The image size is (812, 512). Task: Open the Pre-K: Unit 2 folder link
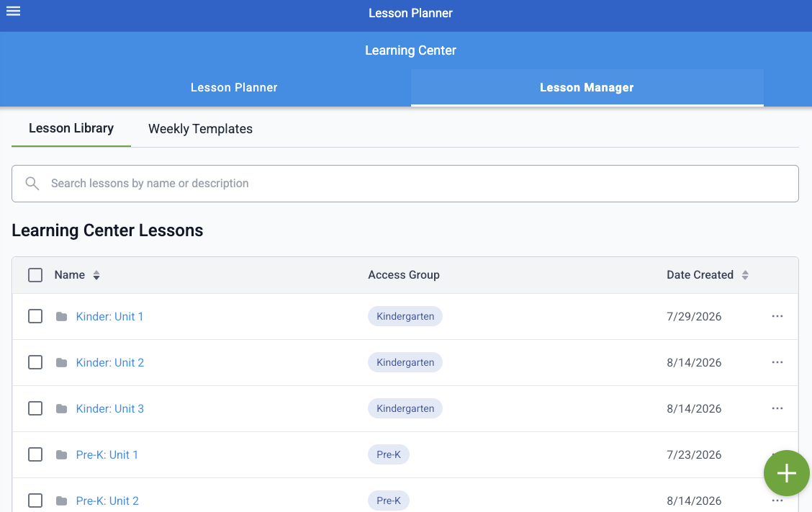[x=107, y=500]
